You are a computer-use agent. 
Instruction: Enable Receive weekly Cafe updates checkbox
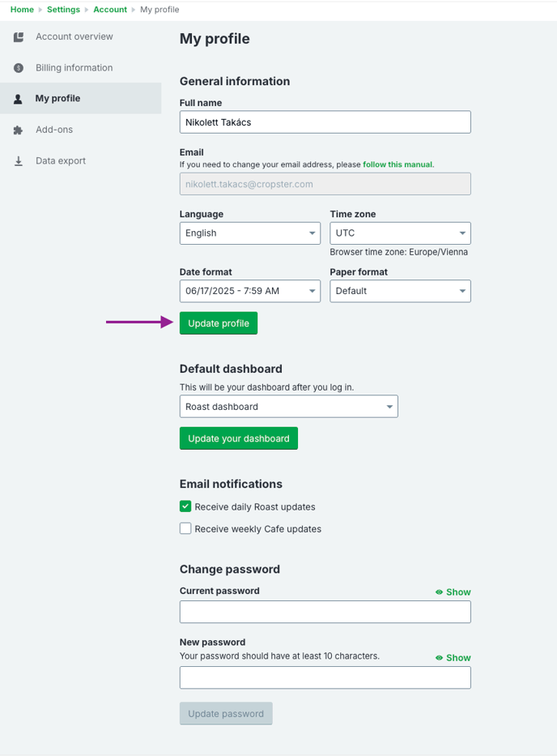185,528
